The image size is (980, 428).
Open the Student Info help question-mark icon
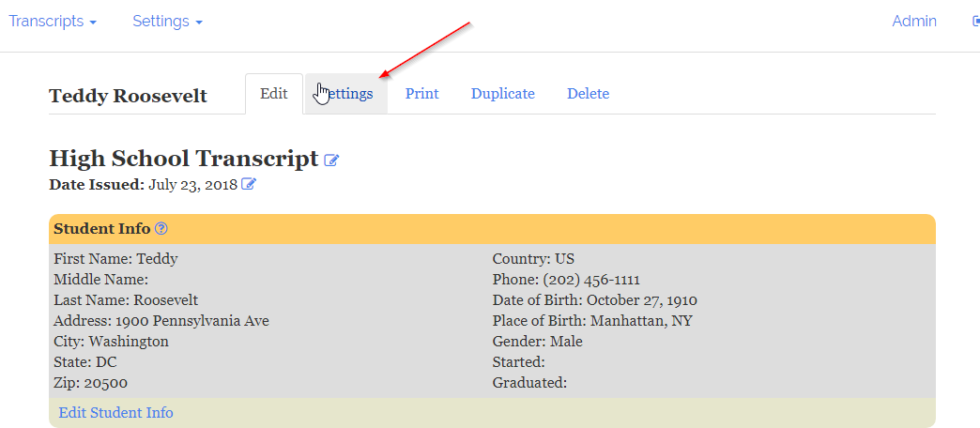(161, 228)
